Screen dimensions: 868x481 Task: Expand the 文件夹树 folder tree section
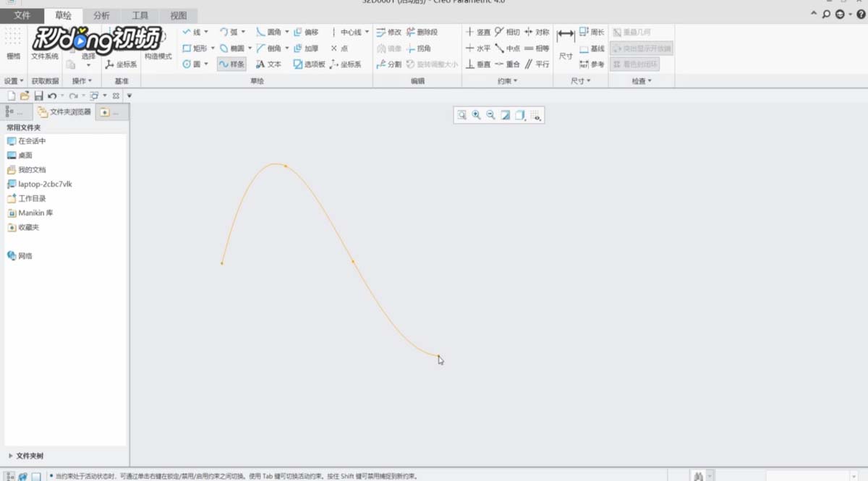[x=26, y=456]
